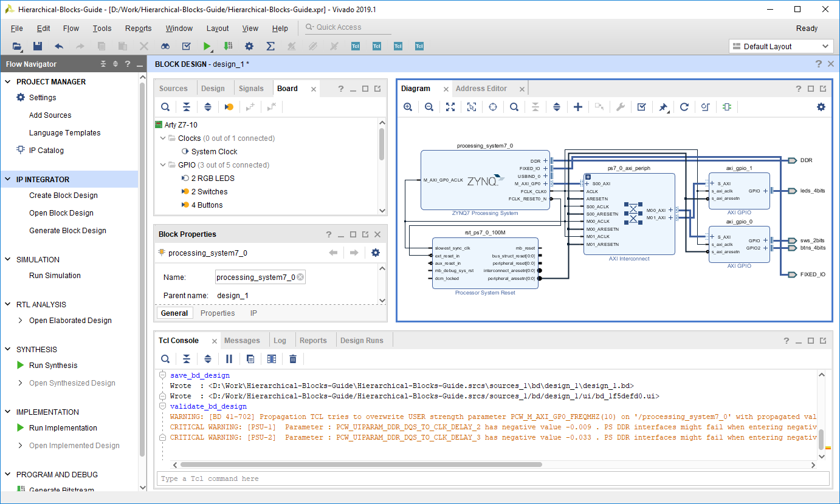This screenshot has width=840, height=504.
Task: Click the Add IP plus icon
Action: click(x=578, y=107)
